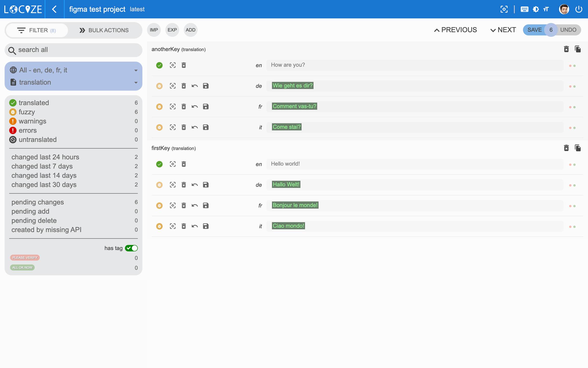Save the 'Wie geht es dir?' row
Viewport: 588px width, 368px height.
(206, 86)
